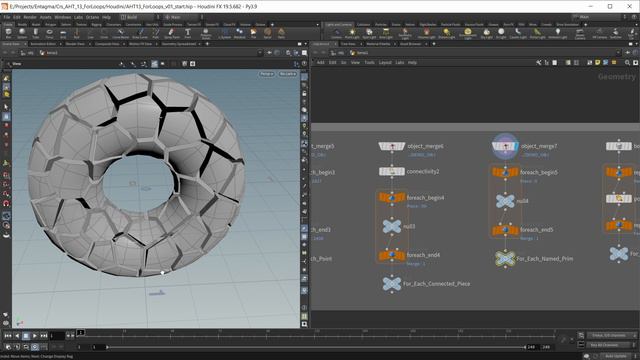
Task: Add a Camera from the shelf
Action: [x=336, y=33]
